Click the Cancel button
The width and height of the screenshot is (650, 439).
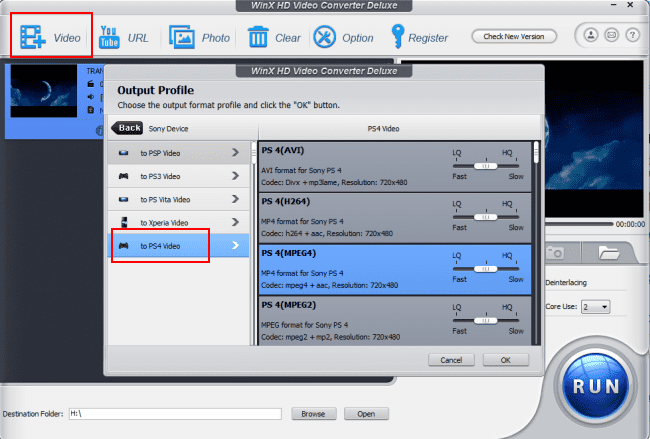click(x=451, y=360)
